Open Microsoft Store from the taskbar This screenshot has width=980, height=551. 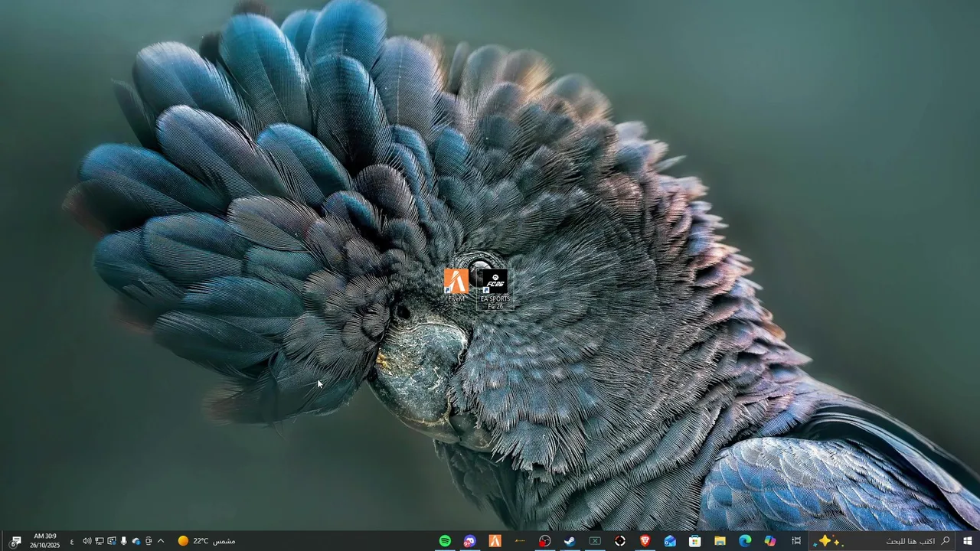(x=694, y=541)
